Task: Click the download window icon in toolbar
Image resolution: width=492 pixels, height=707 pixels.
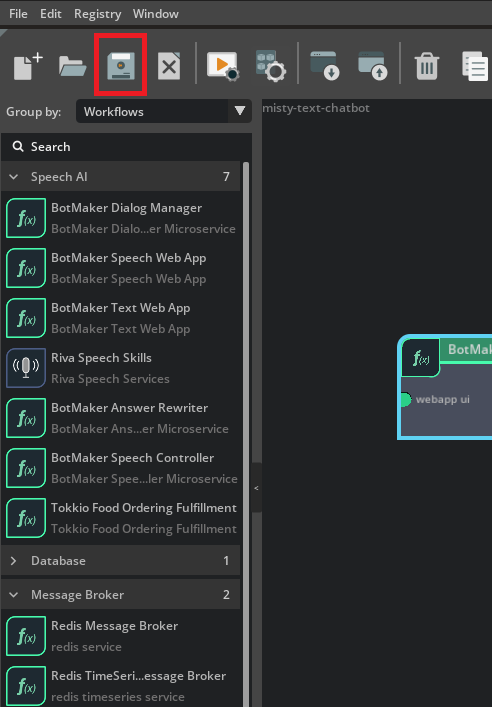Action: tap(325, 66)
